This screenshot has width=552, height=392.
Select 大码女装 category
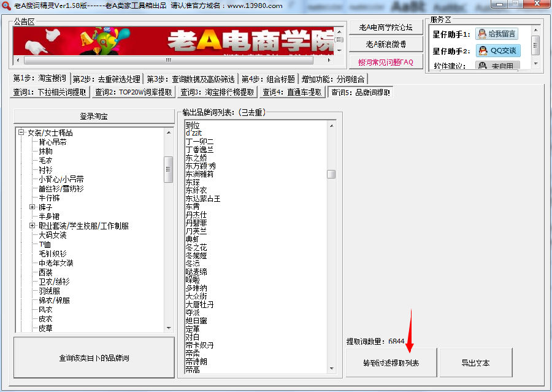click(x=53, y=235)
